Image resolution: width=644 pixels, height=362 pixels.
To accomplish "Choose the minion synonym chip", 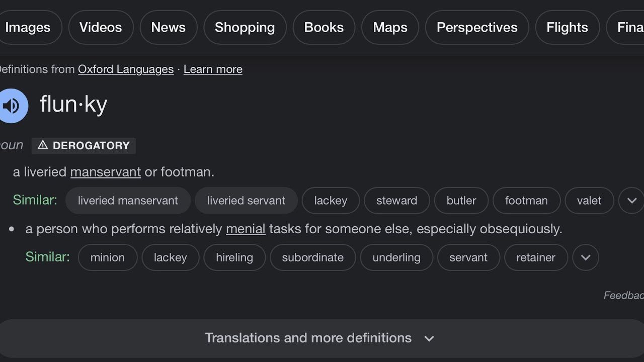I will [x=107, y=257].
